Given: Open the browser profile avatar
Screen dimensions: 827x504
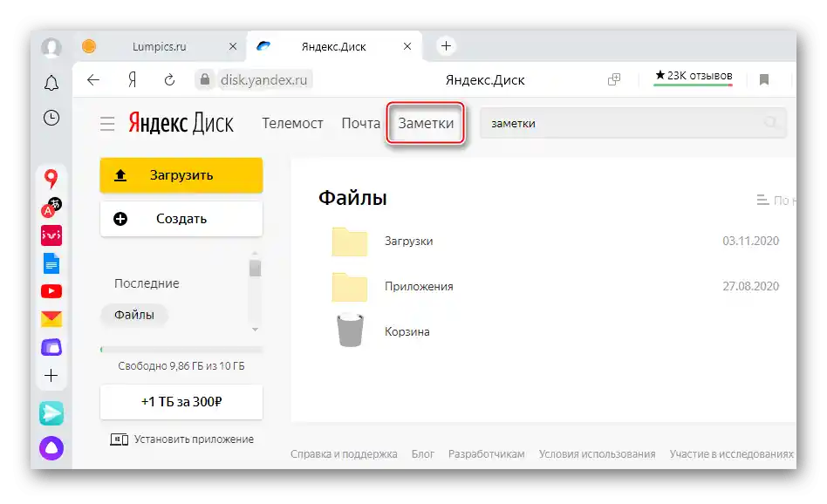Looking at the screenshot, I should 51,47.
